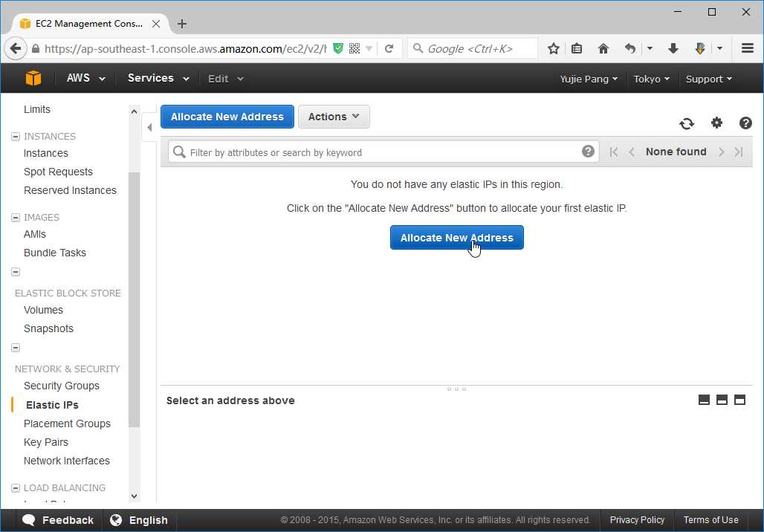764x532 pixels.
Task: Maximize the details pane icon
Action: pyautogui.click(x=739, y=400)
